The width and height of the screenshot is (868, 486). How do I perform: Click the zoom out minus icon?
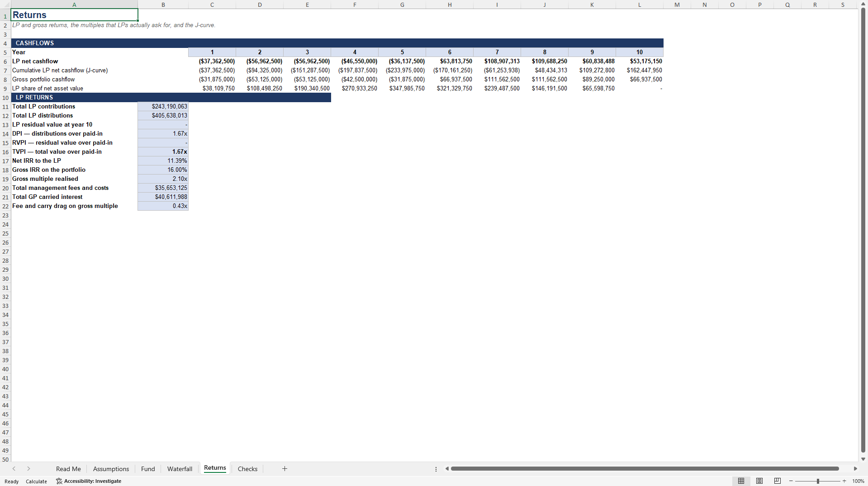pos(791,481)
